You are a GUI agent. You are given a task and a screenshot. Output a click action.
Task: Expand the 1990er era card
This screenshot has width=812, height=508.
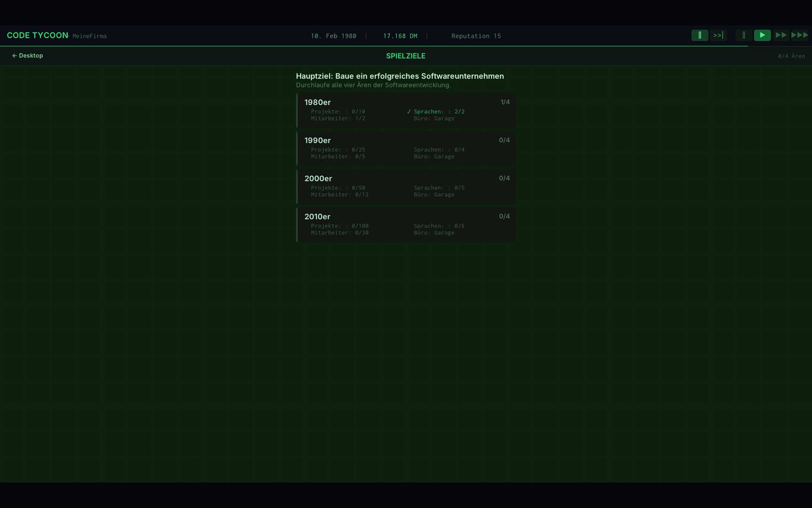[x=406, y=148]
